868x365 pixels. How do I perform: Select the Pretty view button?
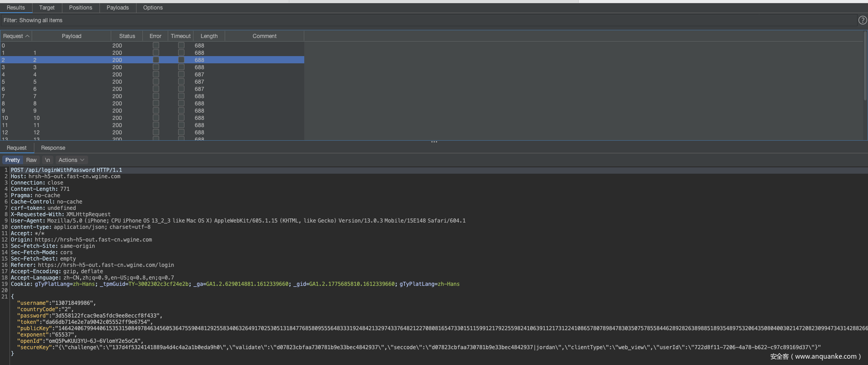point(13,160)
